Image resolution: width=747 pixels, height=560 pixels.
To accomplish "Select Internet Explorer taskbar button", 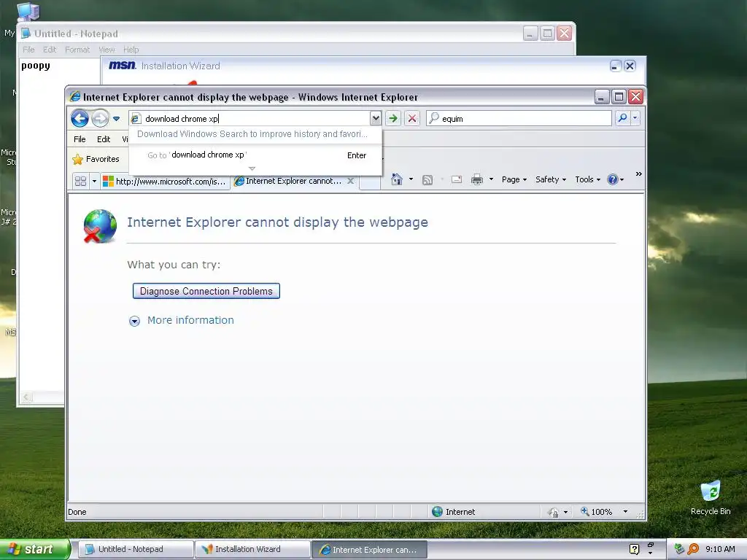I will 369,550.
